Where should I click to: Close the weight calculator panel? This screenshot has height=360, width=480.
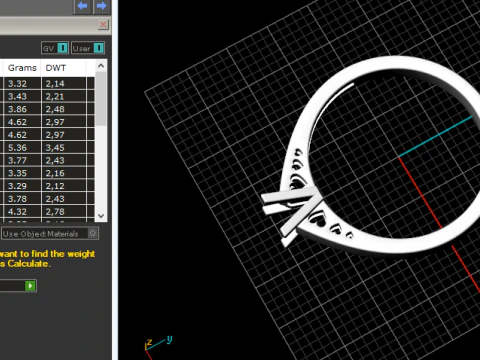coord(103,24)
